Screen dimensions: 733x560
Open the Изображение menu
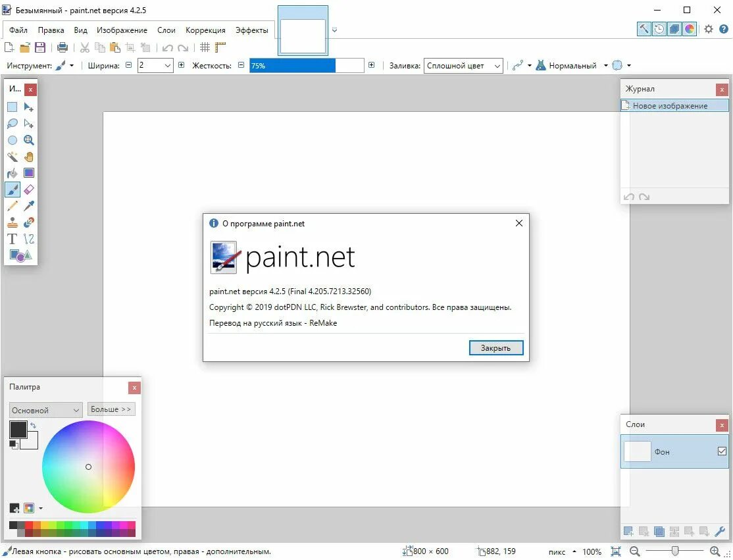[x=122, y=30]
